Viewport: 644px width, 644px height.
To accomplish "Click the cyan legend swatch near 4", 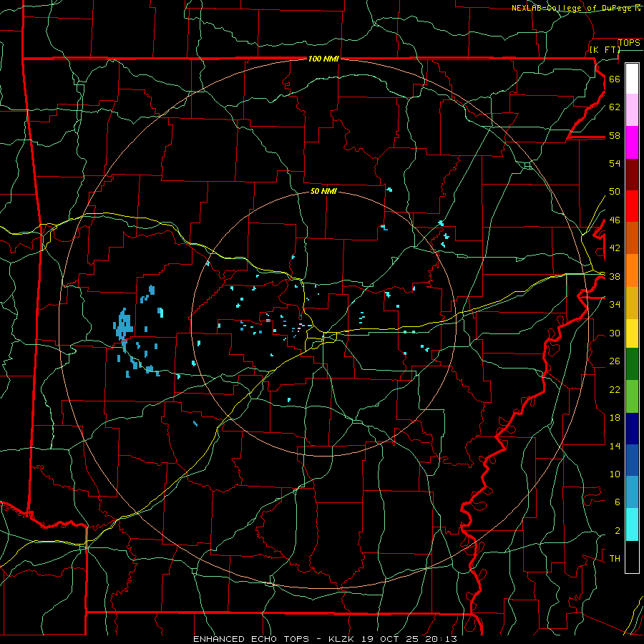I will coord(632,524).
